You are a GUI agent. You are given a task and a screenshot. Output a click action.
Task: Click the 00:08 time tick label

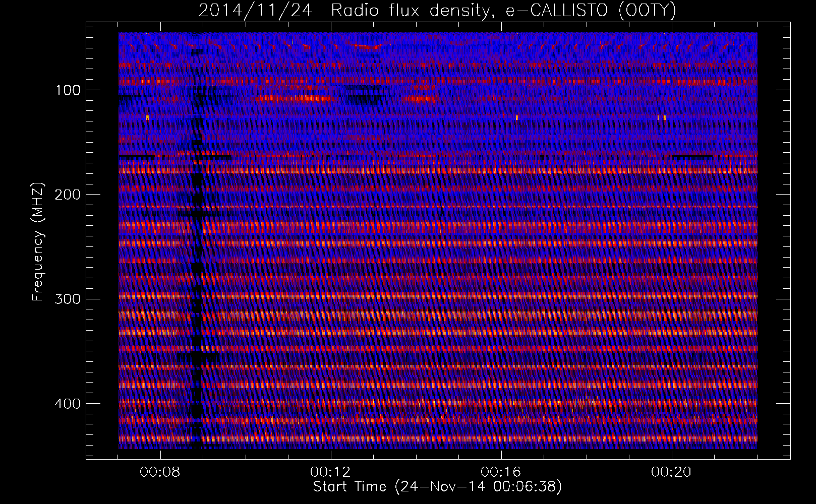click(x=160, y=472)
